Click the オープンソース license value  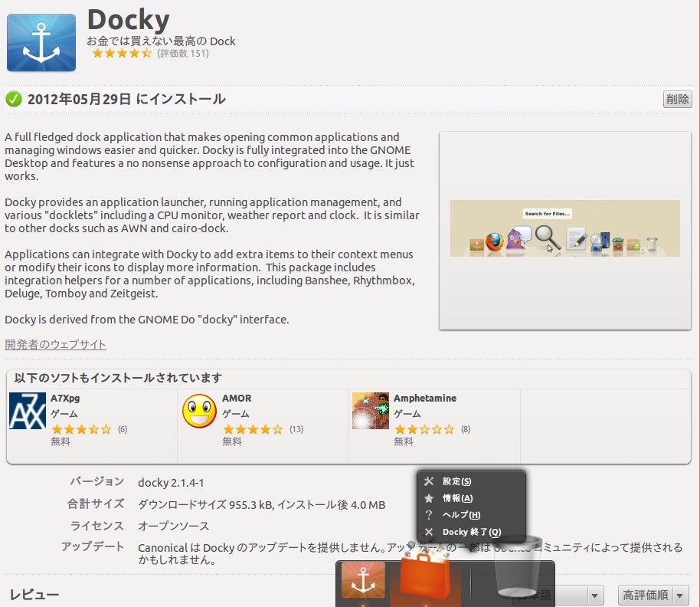(x=173, y=527)
